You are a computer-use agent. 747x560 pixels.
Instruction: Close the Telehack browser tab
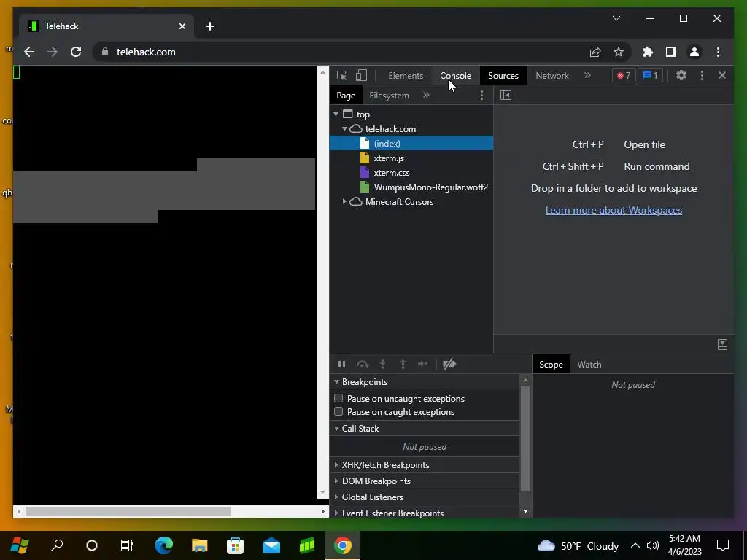[x=182, y=26]
